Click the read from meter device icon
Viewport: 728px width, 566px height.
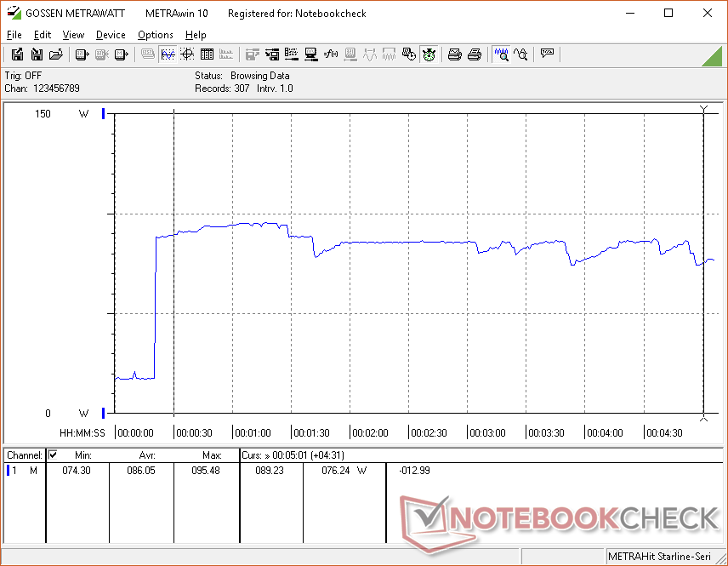pyautogui.click(x=82, y=54)
